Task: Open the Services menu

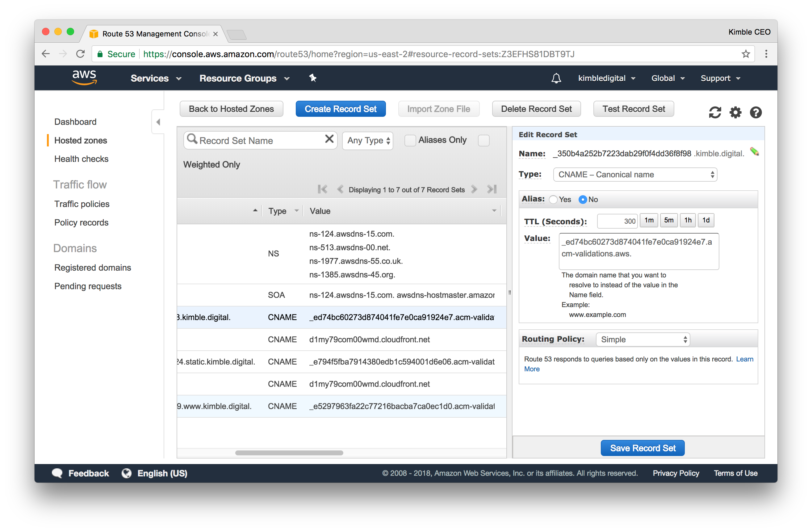Action: tap(156, 78)
